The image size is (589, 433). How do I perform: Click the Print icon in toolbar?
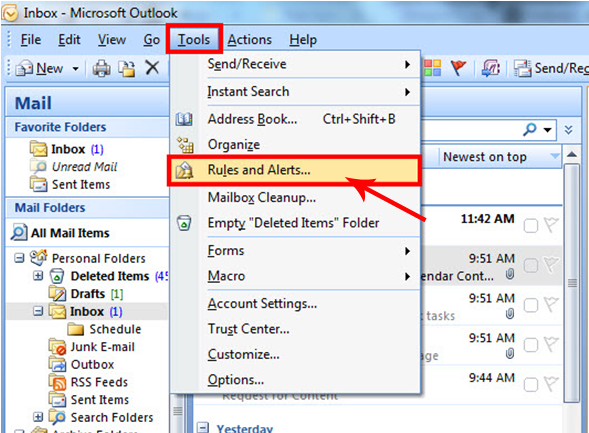(x=101, y=68)
